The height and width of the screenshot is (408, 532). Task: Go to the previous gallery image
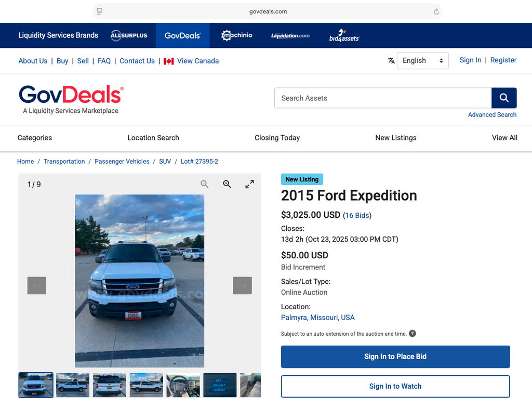pos(37,285)
